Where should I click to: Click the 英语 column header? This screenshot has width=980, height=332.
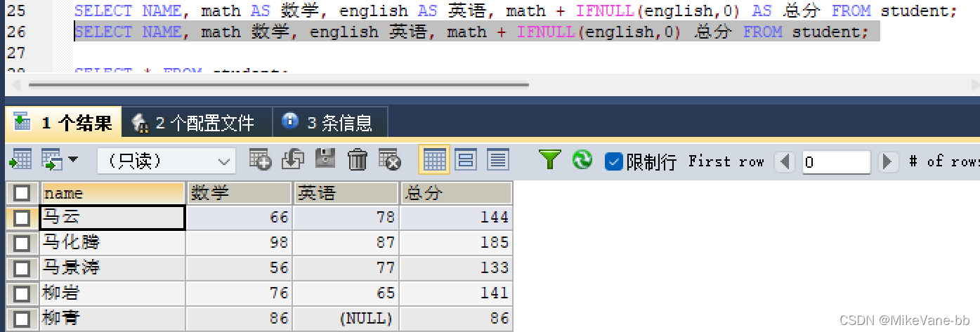(x=346, y=193)
